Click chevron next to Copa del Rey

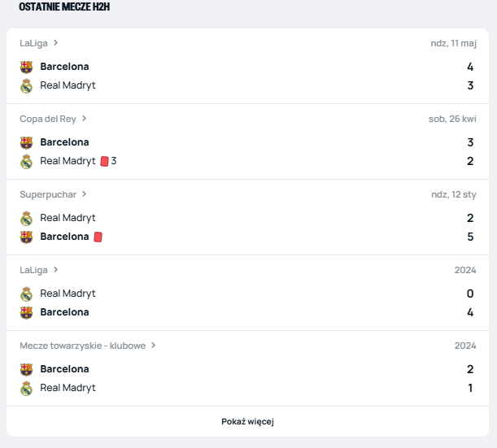[x=84, y=119]
